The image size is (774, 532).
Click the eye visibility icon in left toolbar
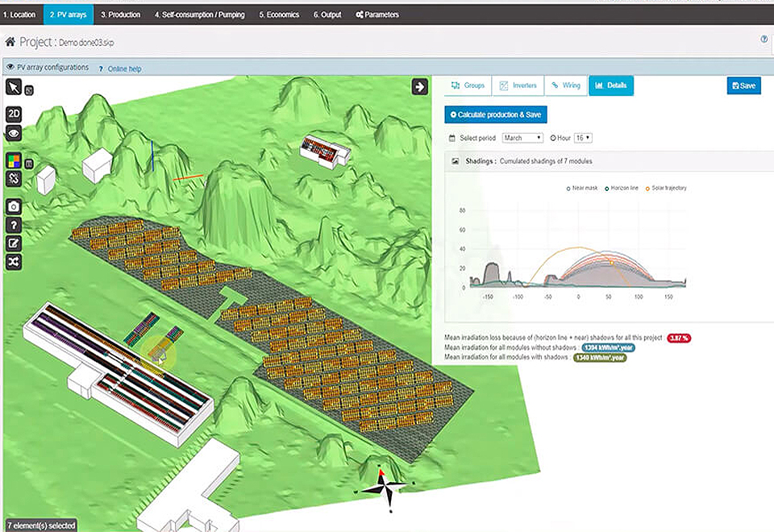pyautogui.click(x=14, y=134)
